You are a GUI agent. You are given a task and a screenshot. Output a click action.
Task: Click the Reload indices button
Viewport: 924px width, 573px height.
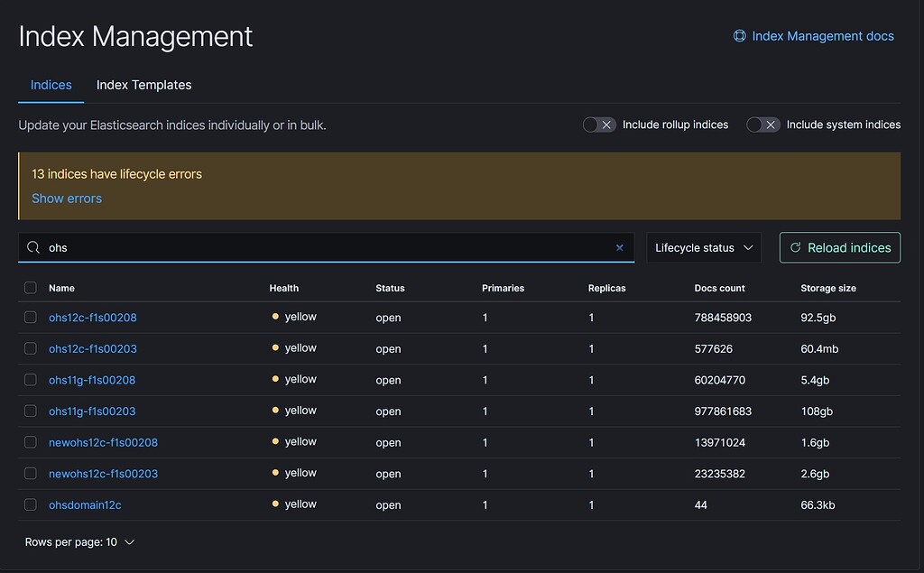pyautogui.click(x=840, y=247)
